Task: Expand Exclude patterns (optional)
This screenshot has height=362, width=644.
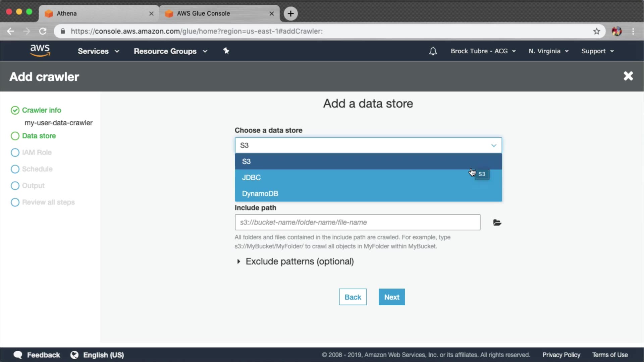Action: [299, 261]
